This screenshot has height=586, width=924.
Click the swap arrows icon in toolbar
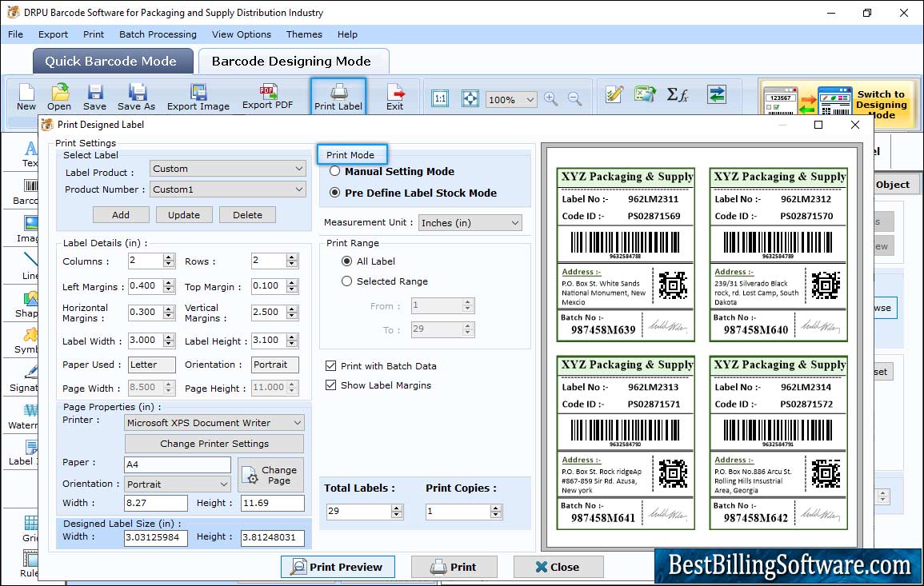(717, 94)
